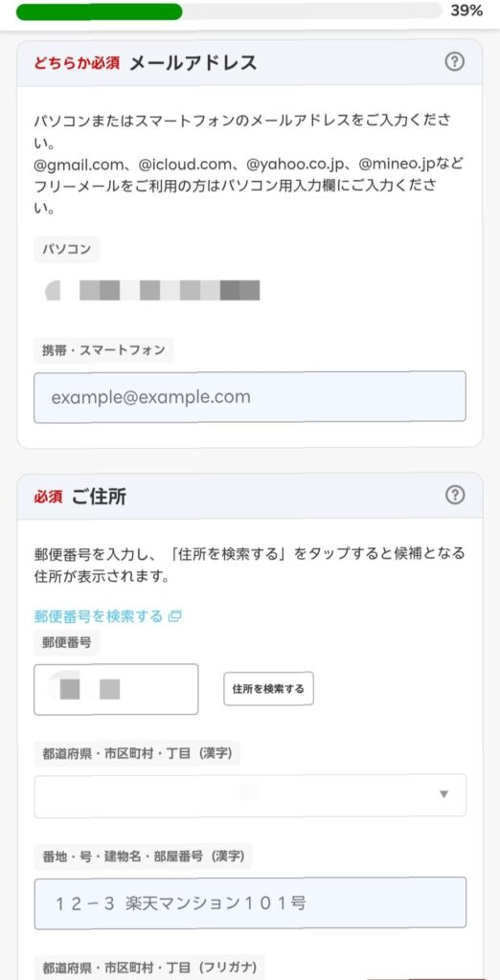The width and height of the screenshot is (500, 980).
Task: Expand 都道府県・市区町村・丁目 (漢字) combo box
Action: click(250, 795)
